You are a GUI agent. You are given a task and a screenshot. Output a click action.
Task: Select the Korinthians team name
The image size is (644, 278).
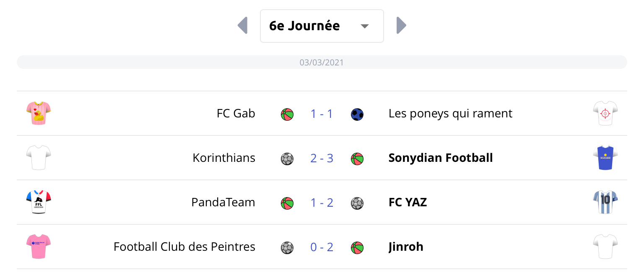[x=224, y=158]
